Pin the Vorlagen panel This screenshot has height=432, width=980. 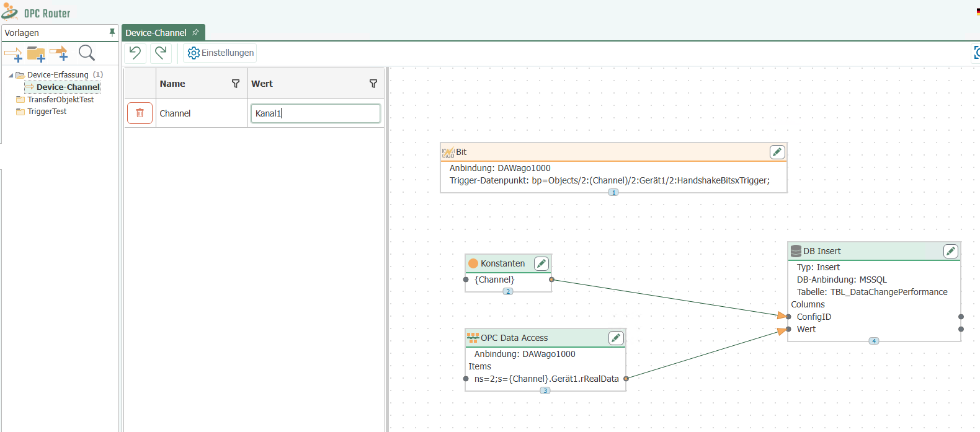pyautogui.click(x=112, y=32)
